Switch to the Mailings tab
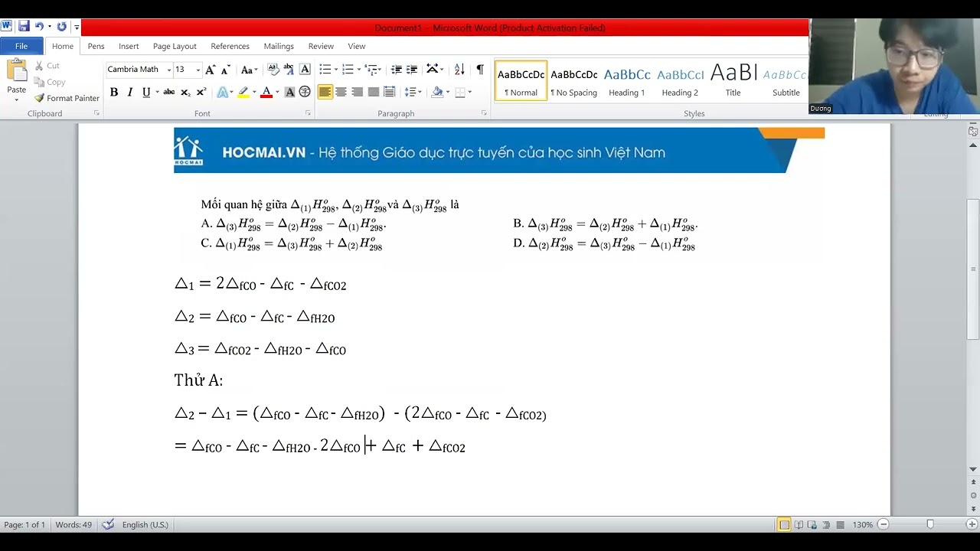Viewport: 980px width, 551px height. [279, 46]
